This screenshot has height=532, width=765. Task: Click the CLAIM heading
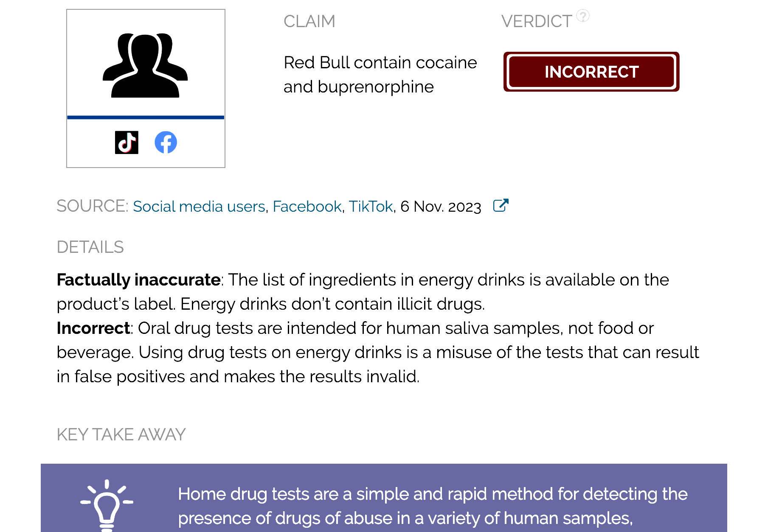pos(309,21)
